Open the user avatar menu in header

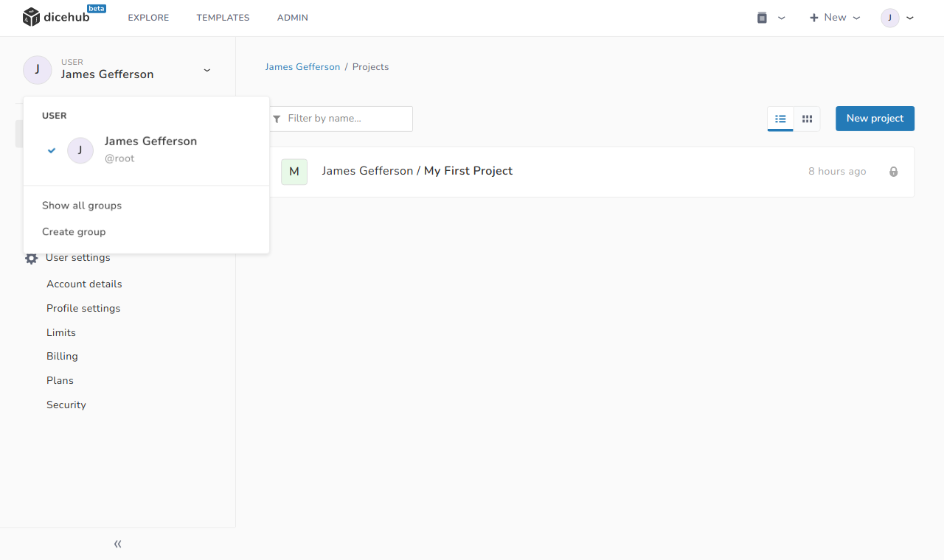click(898, 18)
